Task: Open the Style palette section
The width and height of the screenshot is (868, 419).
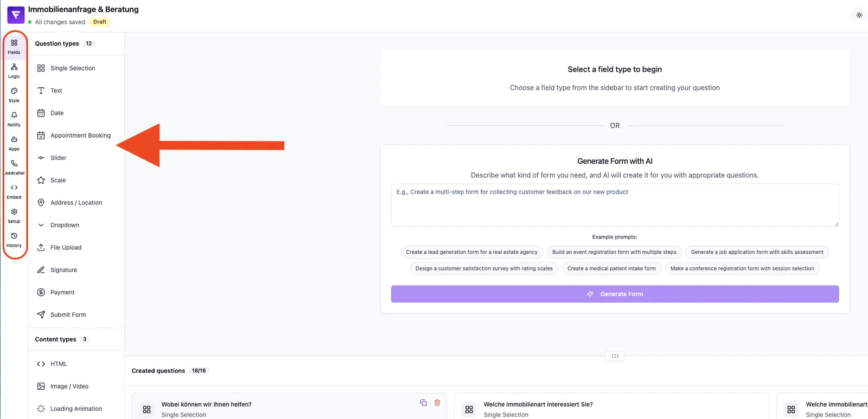Action: (14, 95)
